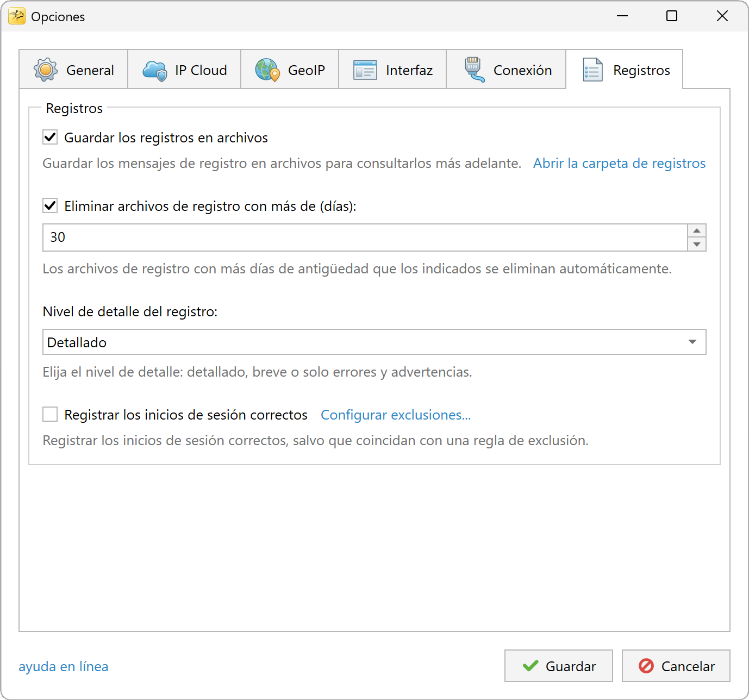Click the hint about 'antigüedad' log deletion
This screenshot has height=700, width=749.
(357, 268)
